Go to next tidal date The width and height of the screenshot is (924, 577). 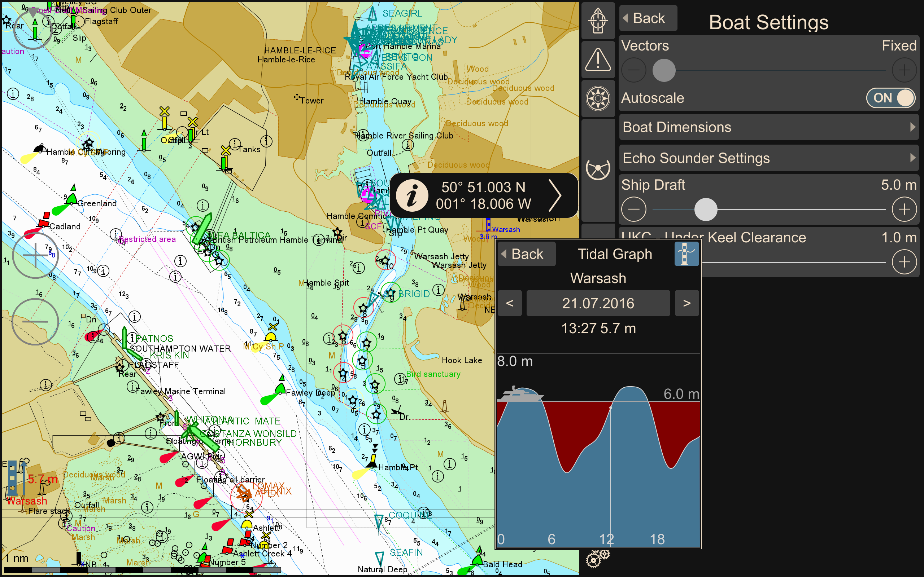687,303
